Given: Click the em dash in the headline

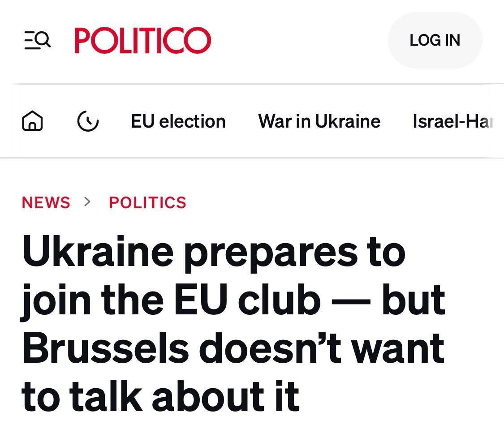Looking at the screenshot, I should (351, 301).
